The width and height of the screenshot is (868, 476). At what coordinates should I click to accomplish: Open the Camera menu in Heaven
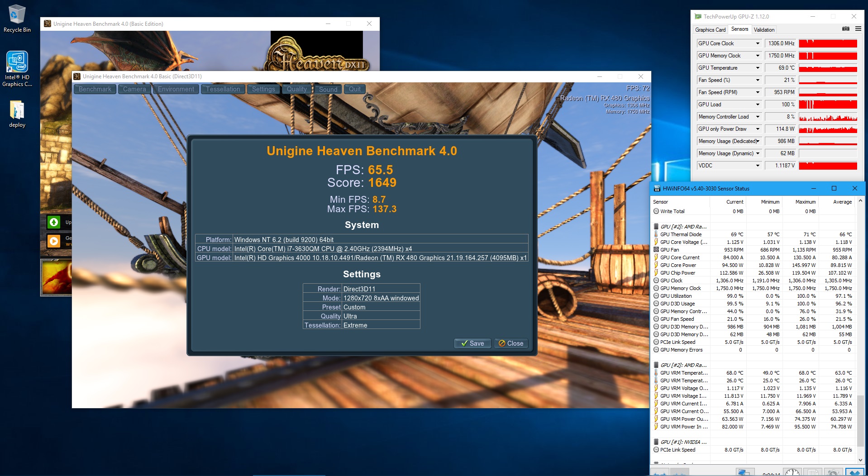pyautogui.click(x=134, y=89)
